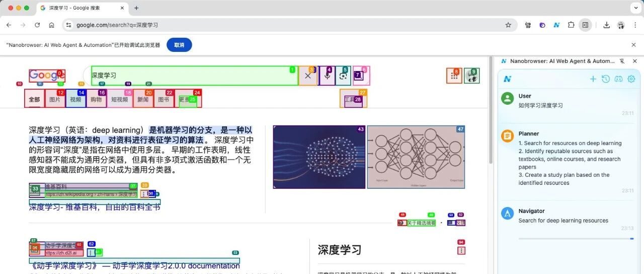Open the Wikipedia zh.wikipedia.org source URL
The width and height of the screenshot is (644, 274).
pos(91,194)
